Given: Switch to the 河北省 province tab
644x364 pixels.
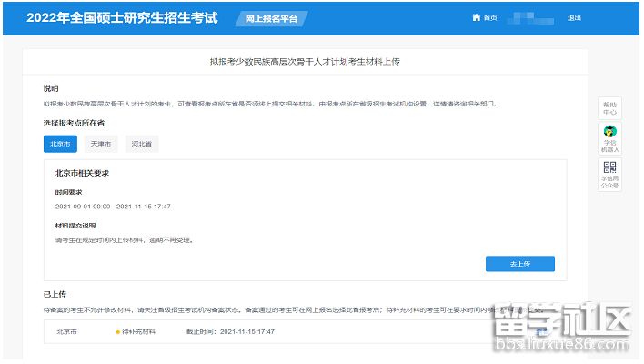Looking at the screenshot, I should [x=140, y=144].
